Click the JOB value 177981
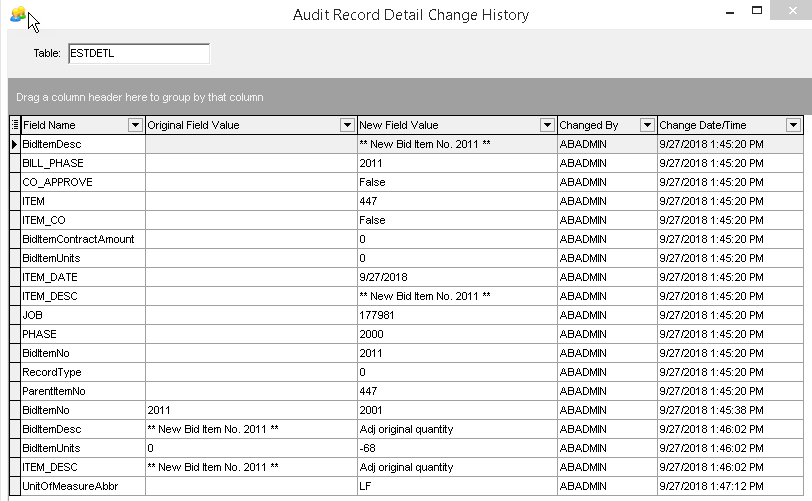This screenshot has height=501, width=812. 457,315
